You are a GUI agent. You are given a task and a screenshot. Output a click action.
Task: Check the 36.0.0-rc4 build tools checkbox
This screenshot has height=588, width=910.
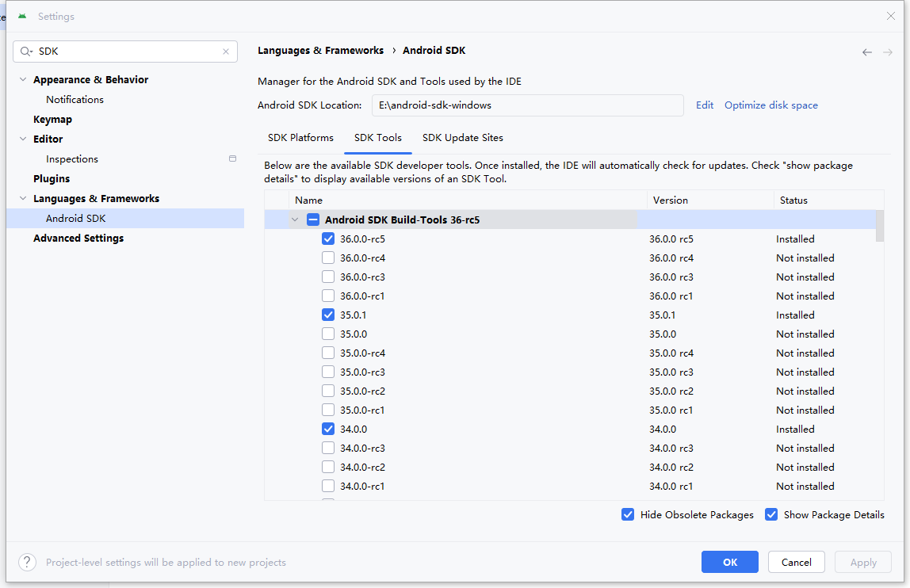(x=328, y=258)
